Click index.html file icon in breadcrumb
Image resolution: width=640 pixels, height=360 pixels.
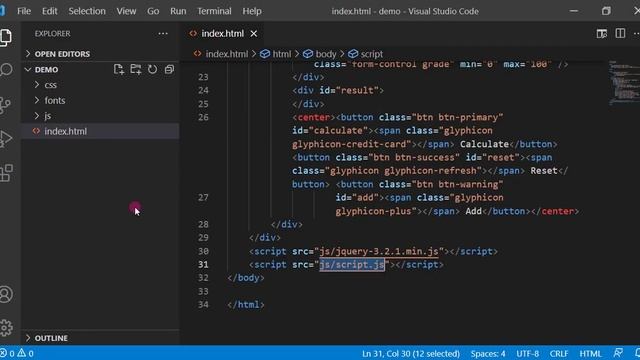tap(198, 53)
